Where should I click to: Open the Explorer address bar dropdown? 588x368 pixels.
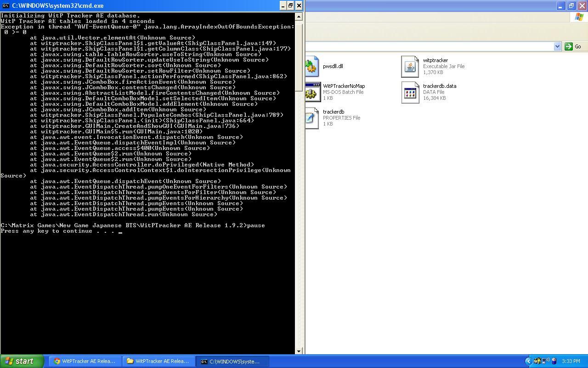[x=557, y=46]
